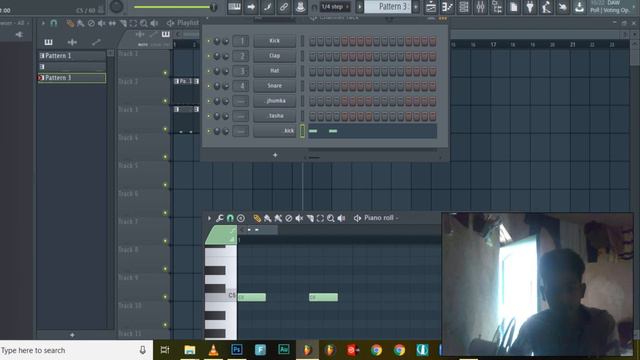This screenshot has height=360, width=640.
Task: Open the piano keyboard typing icon in top toolbar
Action: click(234, 7)
